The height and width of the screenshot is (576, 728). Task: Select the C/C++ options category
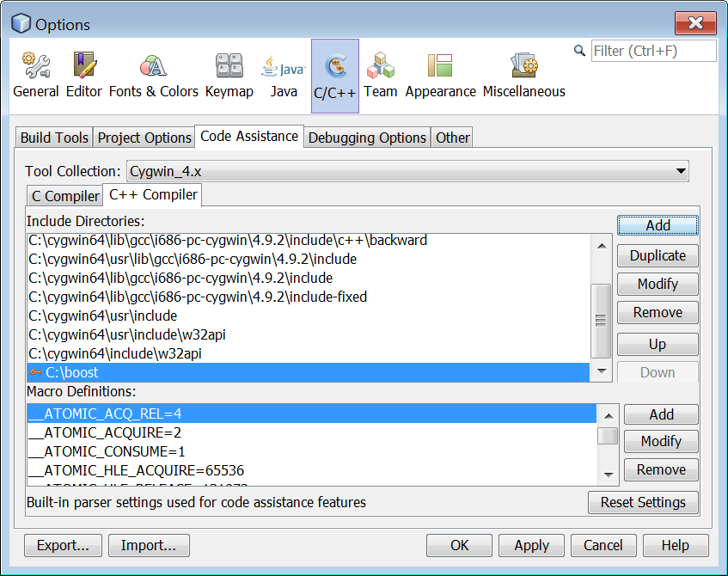pos(334,76)
